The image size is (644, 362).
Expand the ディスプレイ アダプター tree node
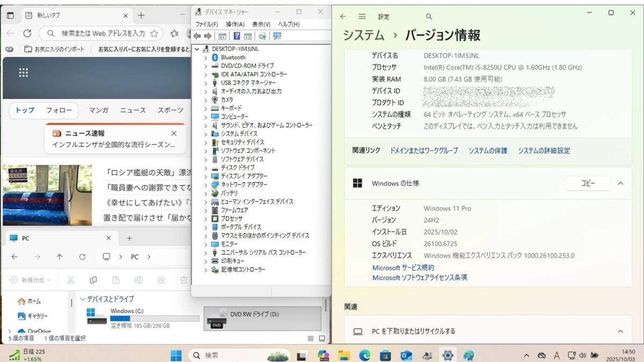coord(206,176)
